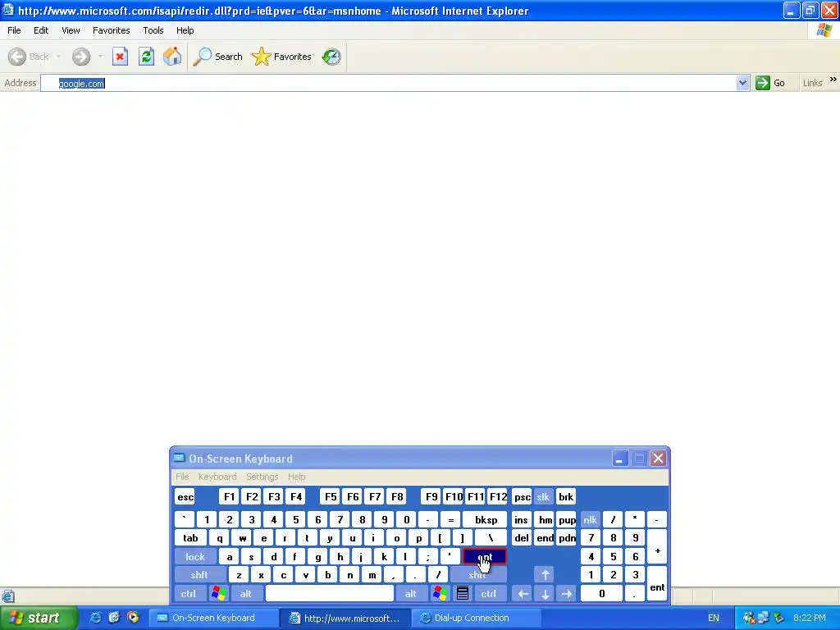The width and height of the screenshot is (840, 630).
Task: Launch Outlook Express from Quick Launch
Action: tap(114, 618)
